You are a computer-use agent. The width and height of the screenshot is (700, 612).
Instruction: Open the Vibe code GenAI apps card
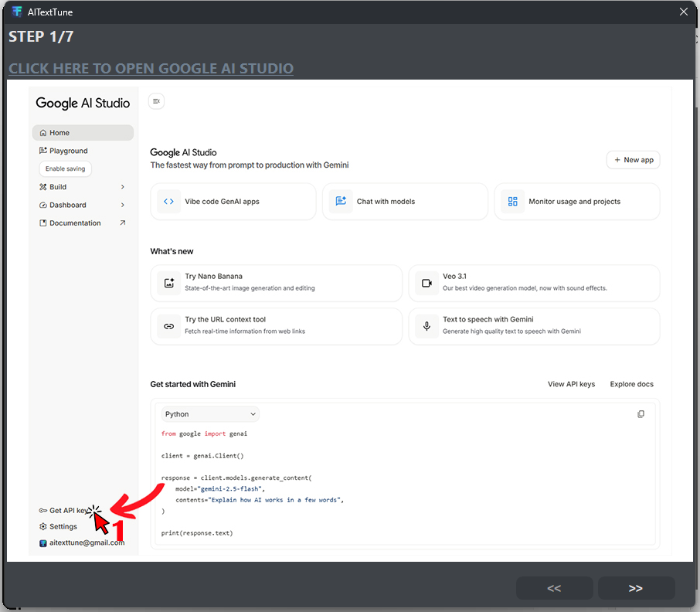pyautogui.click(x=233, y=202)
